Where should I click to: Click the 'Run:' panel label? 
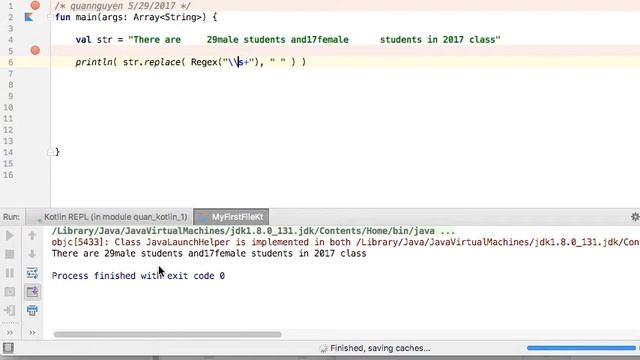[x=11, y=217]
